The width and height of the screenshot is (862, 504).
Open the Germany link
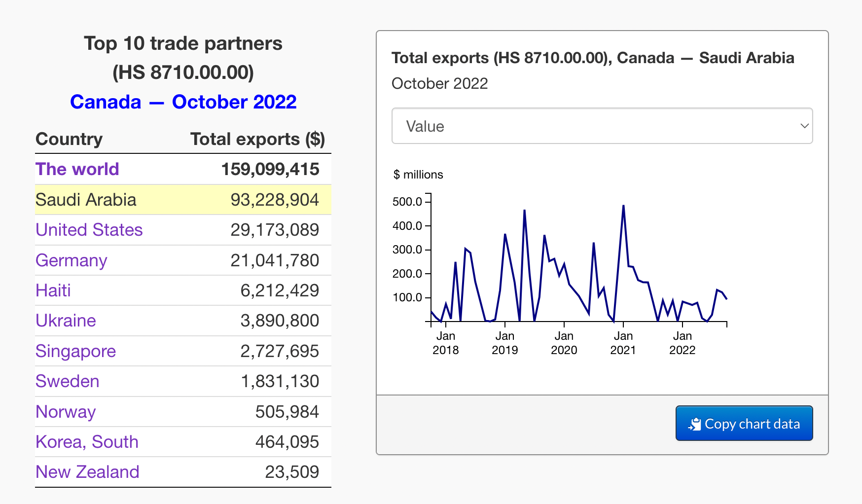[x=72, y=260]
